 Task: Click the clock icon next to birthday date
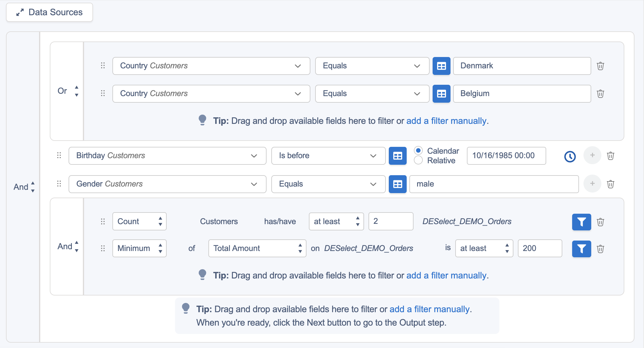570,156
